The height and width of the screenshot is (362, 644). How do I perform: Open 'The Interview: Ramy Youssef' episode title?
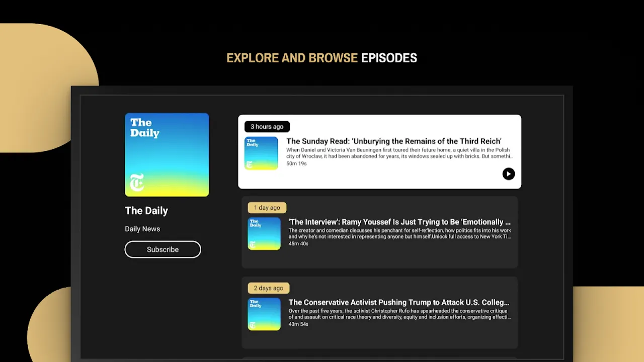click(x=399, y=222)
